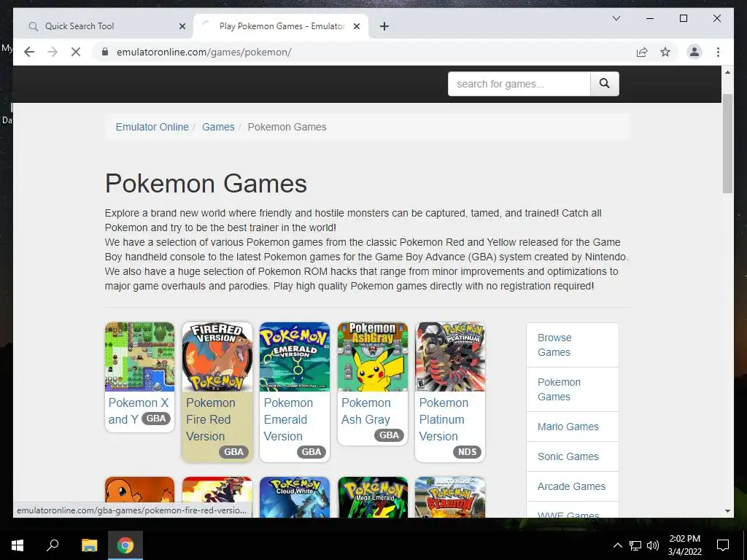
Task: Open Pokemon Stadium thumbnail
Action: [x=450, y=497]
